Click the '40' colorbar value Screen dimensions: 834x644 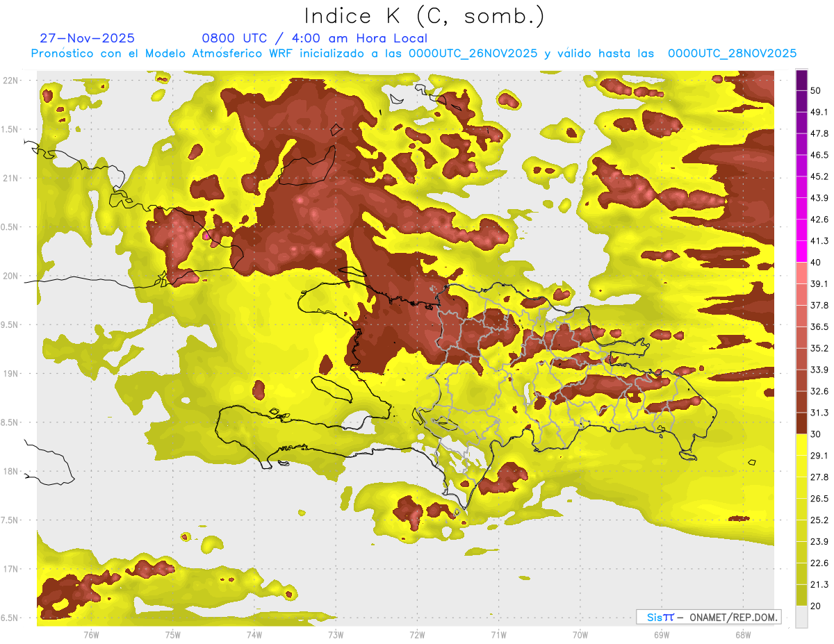tap(817, 263)
